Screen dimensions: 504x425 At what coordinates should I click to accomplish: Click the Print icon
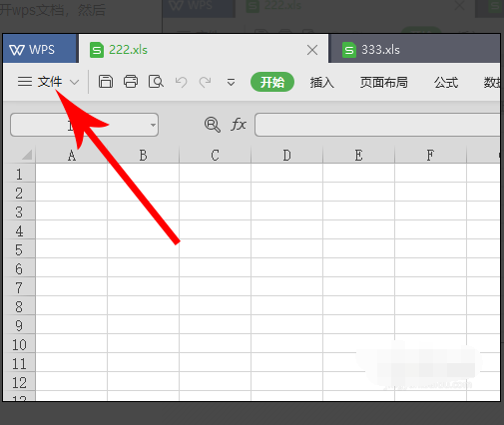click(131, 82)
